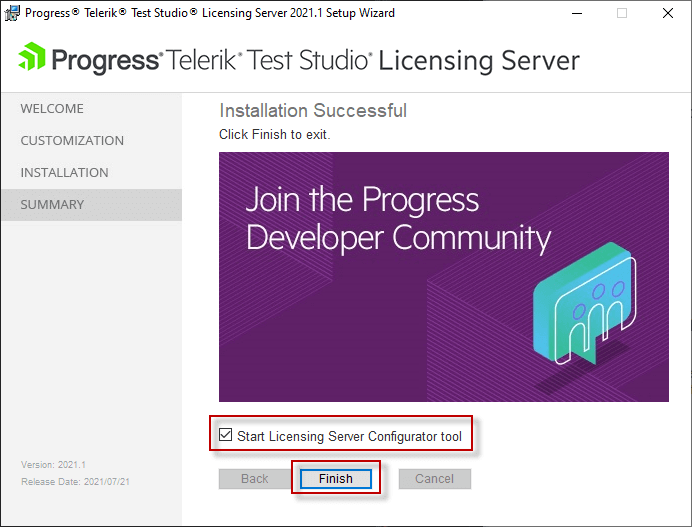The height and width of the screenshot is (527, 692).
Task: Click the disabled maximize window icon
Action: [622, 13]
